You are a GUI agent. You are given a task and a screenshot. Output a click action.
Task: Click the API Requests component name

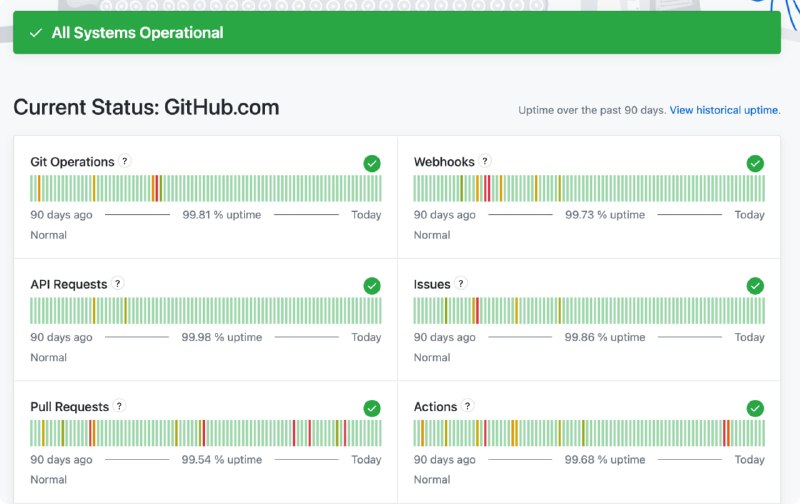coord(69,284)
